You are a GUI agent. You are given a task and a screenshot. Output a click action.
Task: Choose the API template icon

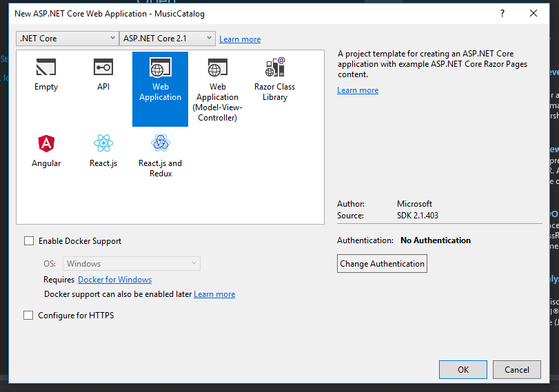pos(103,68)
